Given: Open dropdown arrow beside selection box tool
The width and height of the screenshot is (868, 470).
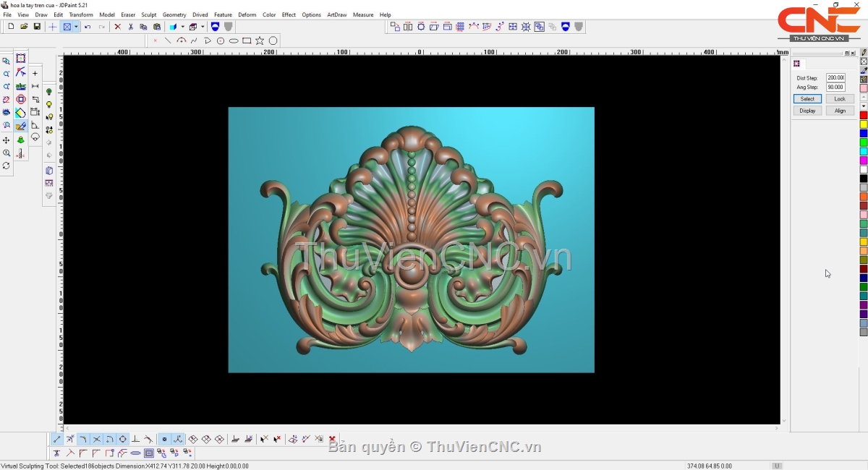Looking at the screenshot, I should [x=76, y=27].
